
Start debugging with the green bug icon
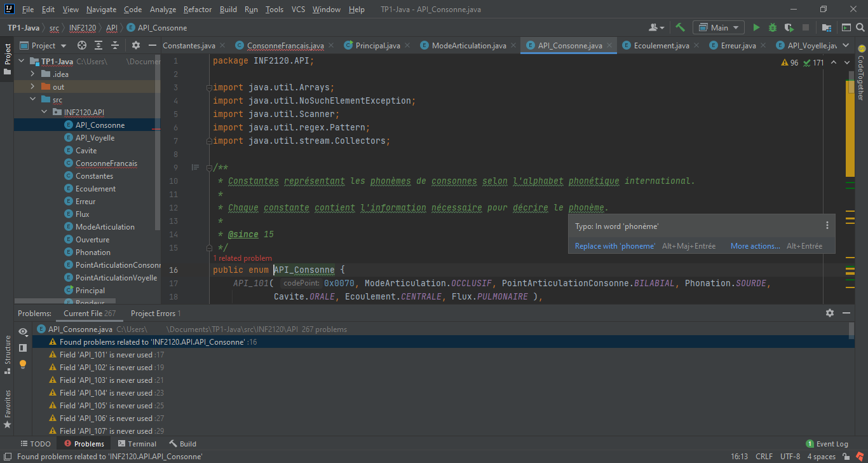point(772,27)
